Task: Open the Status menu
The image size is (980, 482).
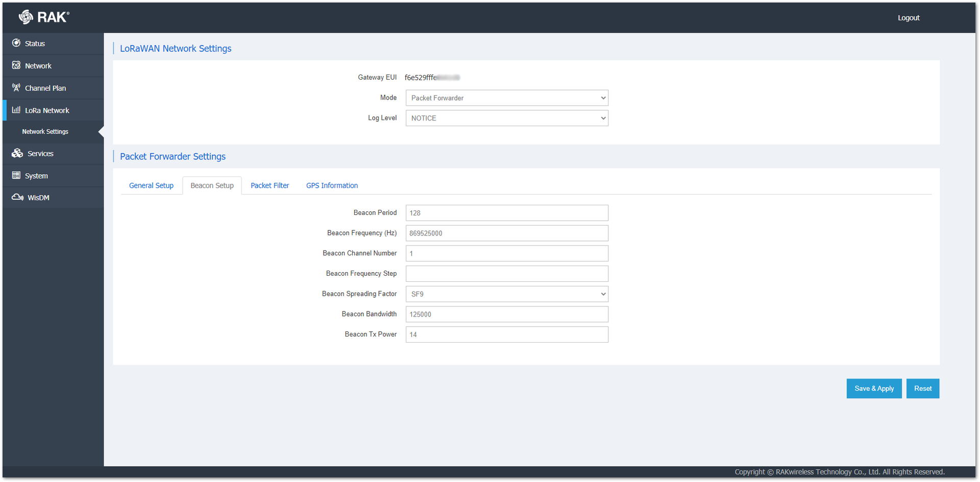Action: 53,43
